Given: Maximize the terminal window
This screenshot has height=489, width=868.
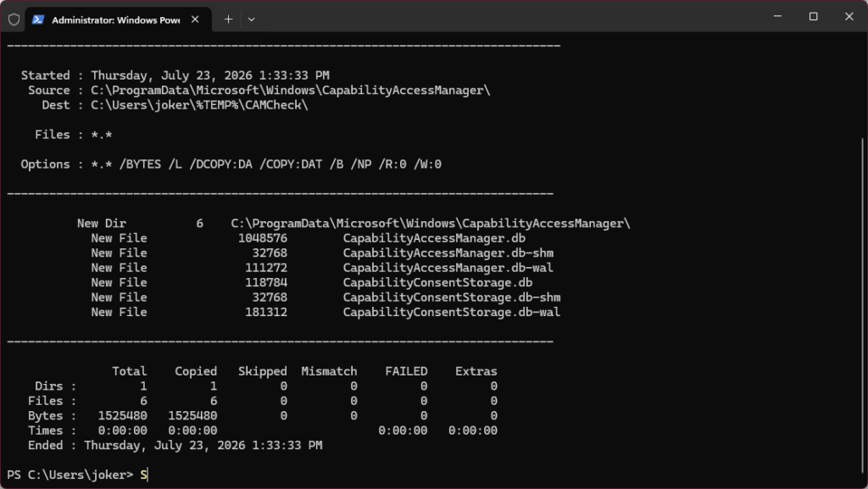Looking at the screenshot, I should tap(813, 17).
